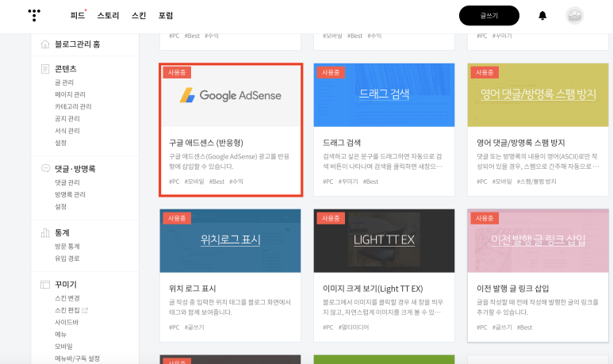Open the 스토리 menu

tap(108, 15)
